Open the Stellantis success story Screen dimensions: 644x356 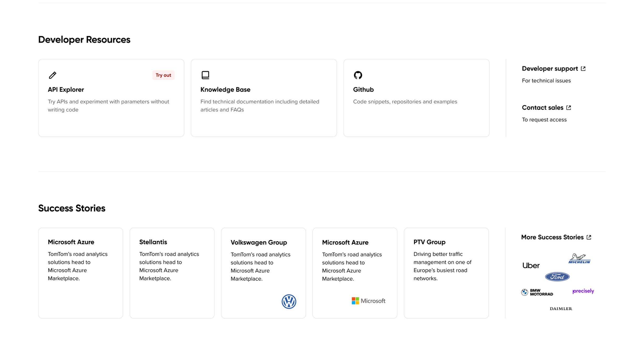[x=172, y=273]
